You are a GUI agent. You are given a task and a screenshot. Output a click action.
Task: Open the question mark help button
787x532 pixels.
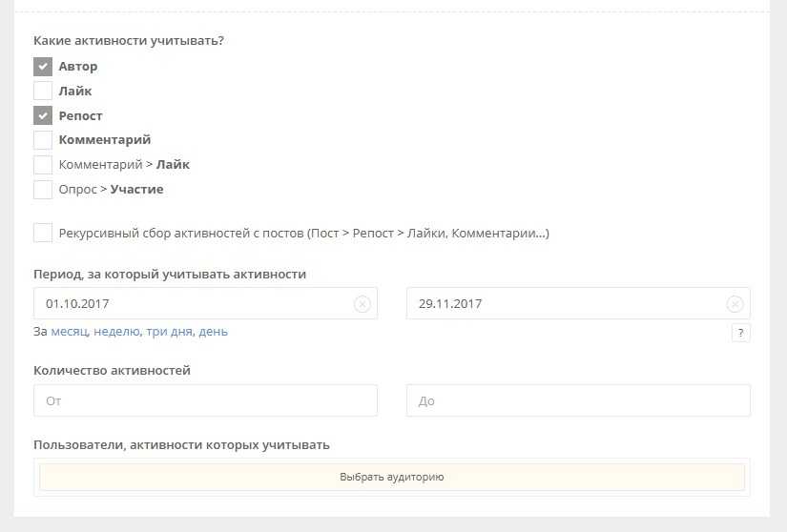[741, 333]
